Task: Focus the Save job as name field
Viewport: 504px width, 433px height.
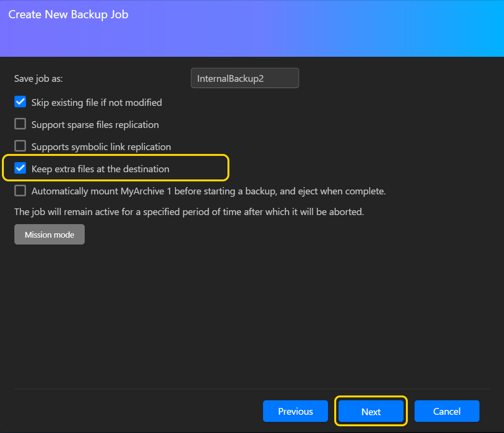Action: [245, 78]
